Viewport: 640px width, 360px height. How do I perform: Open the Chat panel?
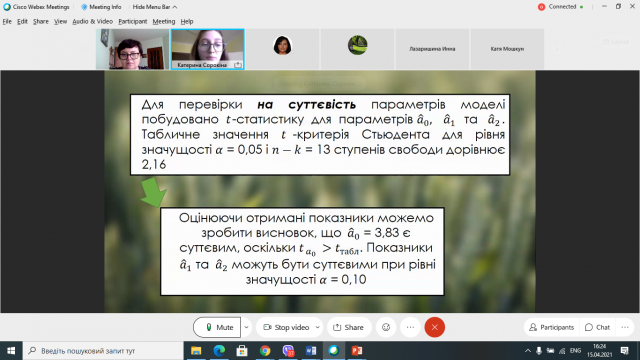click(598, 327)
